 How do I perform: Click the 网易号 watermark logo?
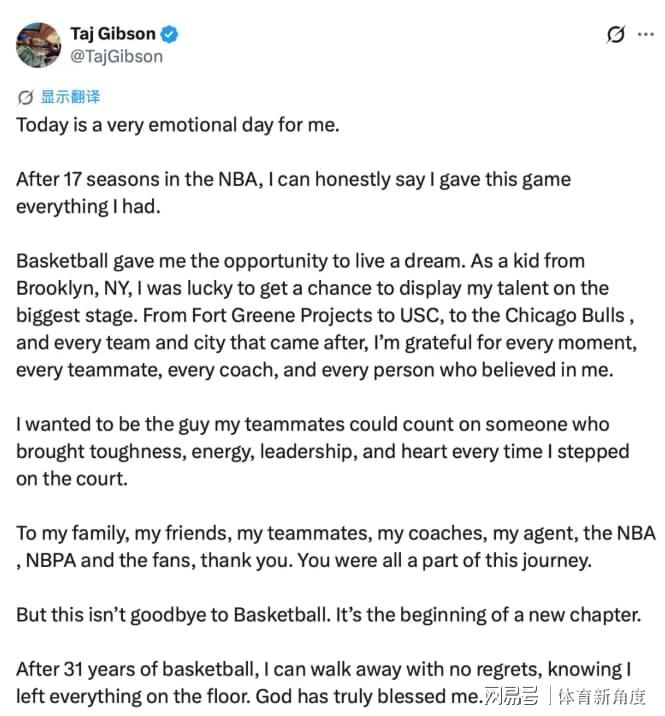tap(511, 696)
